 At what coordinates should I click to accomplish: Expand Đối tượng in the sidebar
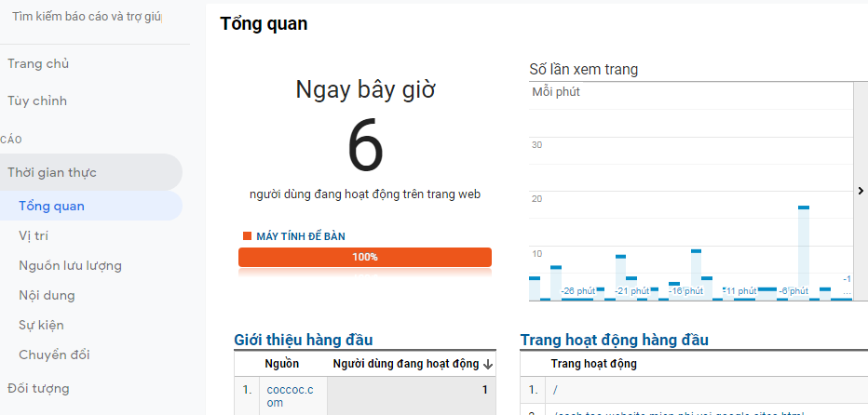tap(38, 388)
